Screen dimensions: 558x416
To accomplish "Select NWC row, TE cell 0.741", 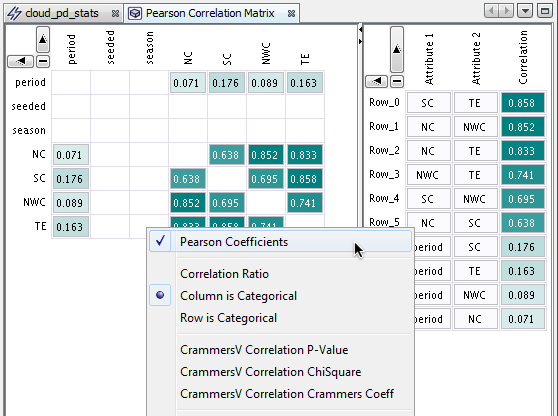I will 305,203.
